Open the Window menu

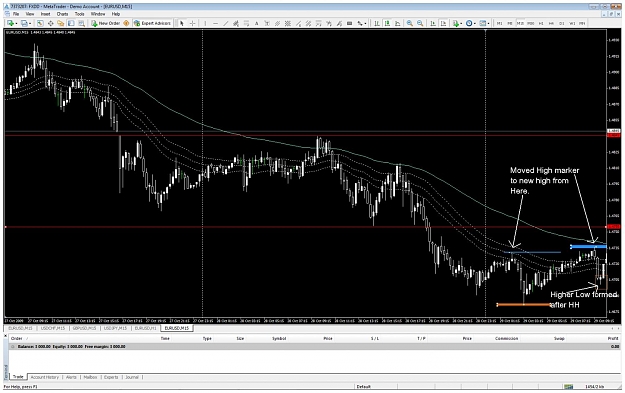click(98, 14)
